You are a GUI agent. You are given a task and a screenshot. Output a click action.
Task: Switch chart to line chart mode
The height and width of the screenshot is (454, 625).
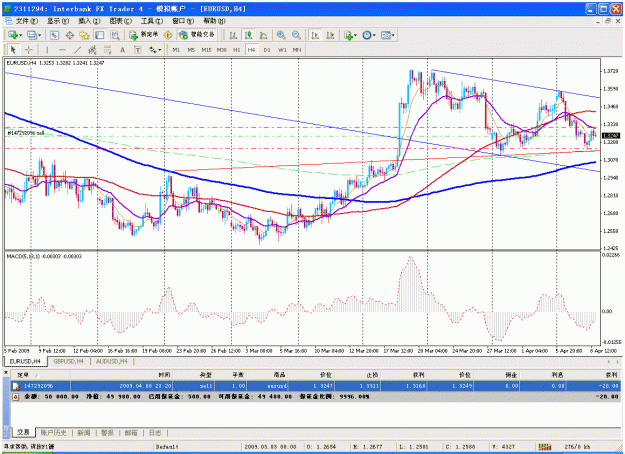click(263, 35)
